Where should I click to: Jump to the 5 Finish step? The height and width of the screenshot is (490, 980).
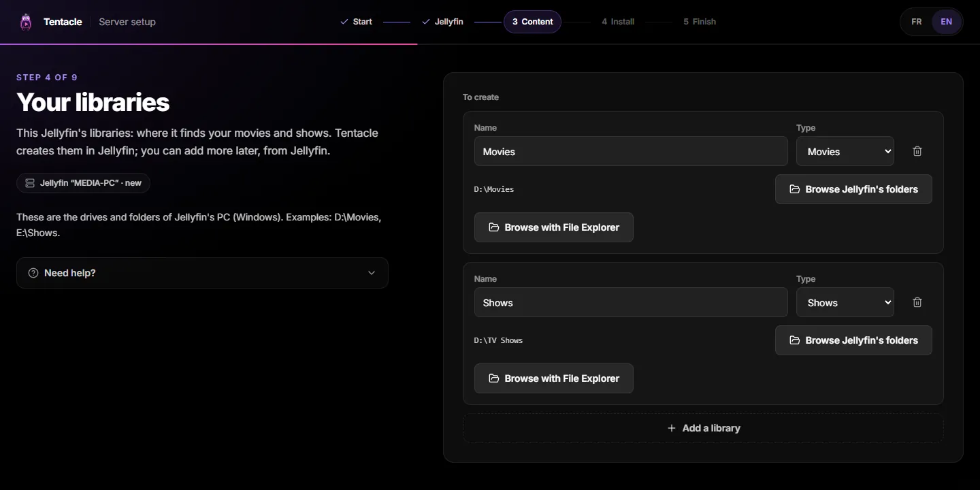[700, 22]
